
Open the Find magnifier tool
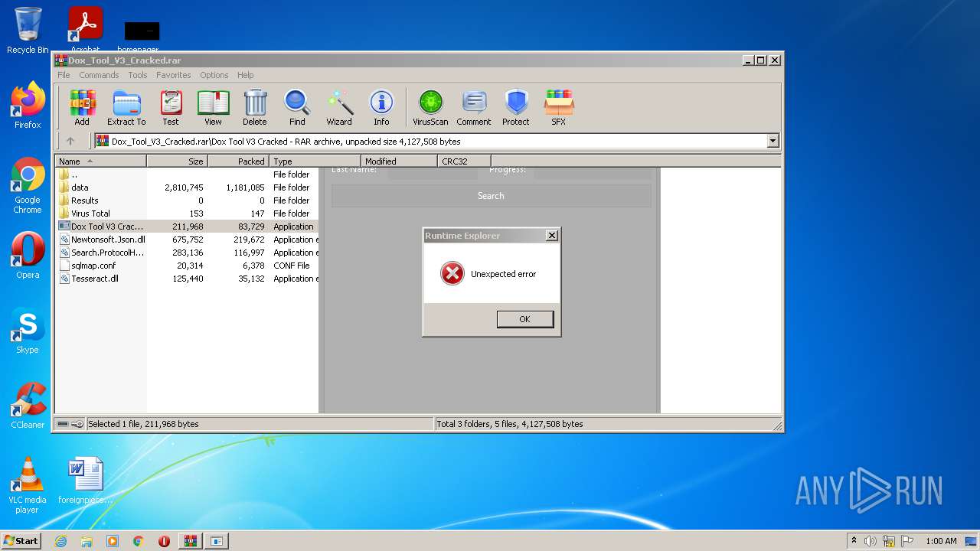[297, 107]
